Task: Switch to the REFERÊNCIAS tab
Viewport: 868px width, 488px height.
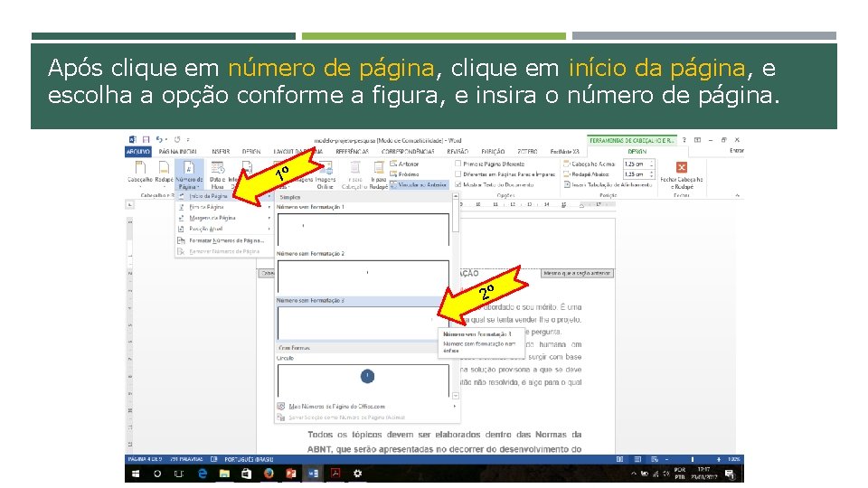Action: coord(352,152)
